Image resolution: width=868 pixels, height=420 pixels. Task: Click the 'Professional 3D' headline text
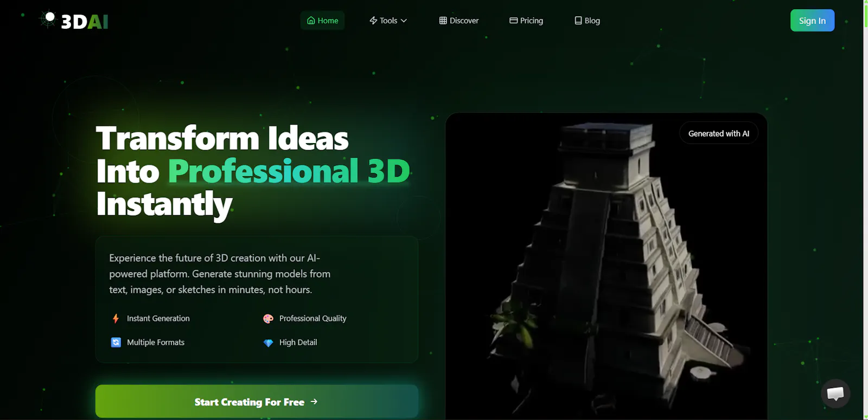[289, 171]
